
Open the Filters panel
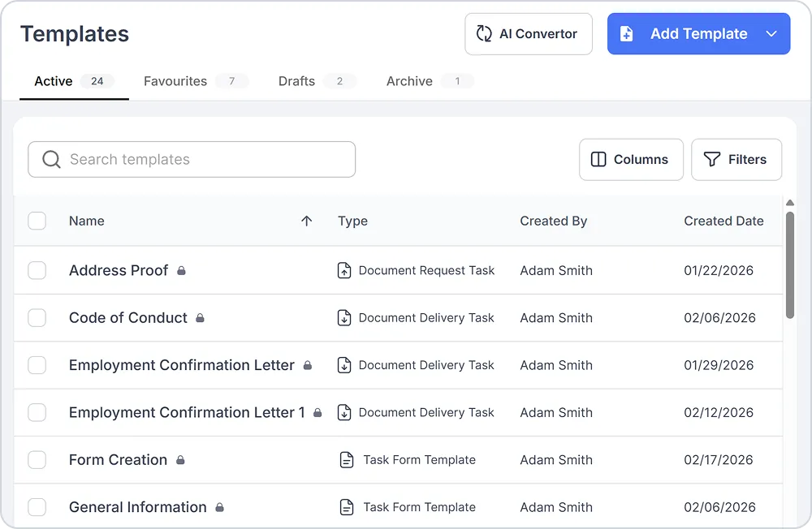click(x=736, y=159)
